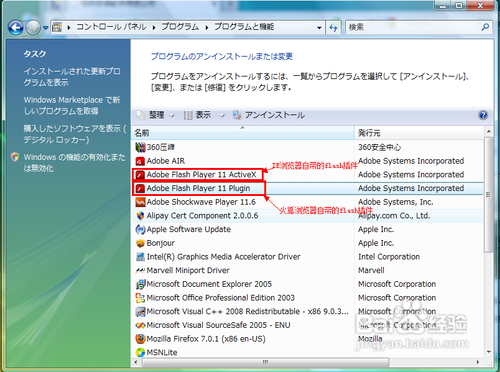This screenshot has width=500, height=372.
Task: Open the 表示 views dropdown arrow
Action: coord(222,116)
